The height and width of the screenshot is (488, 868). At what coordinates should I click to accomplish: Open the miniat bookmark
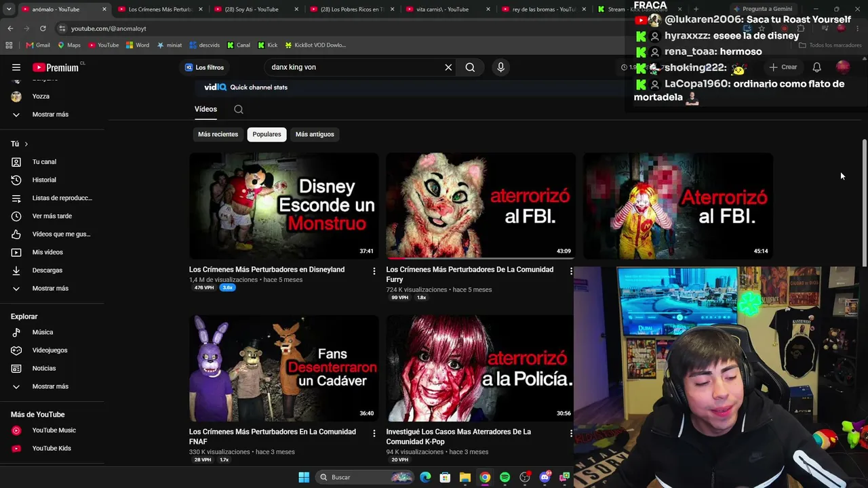tap(170, 45)
